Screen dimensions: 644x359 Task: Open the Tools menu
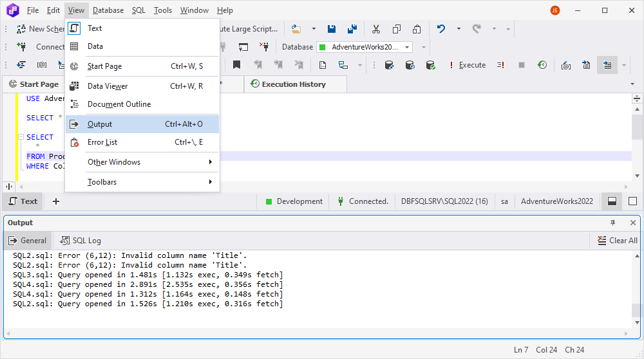163,10
